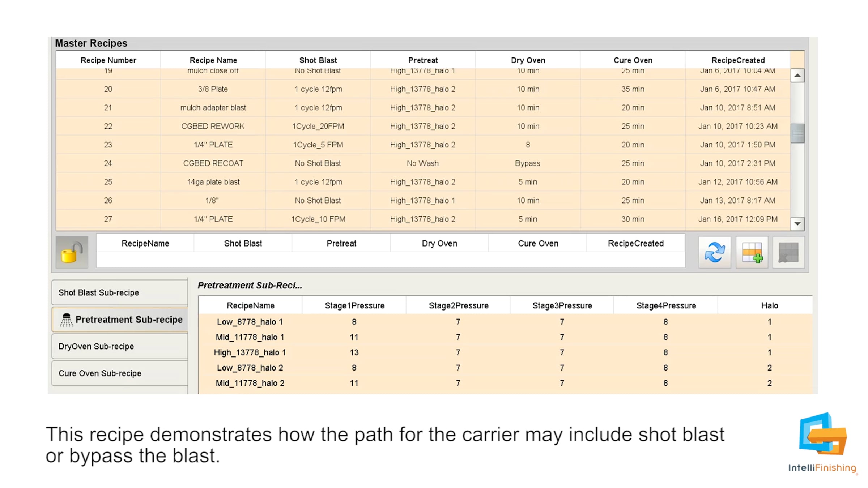Switch to the DryOven Sub-recipe tab
Viewport: 868px width, 488px height.
point(119,346)
